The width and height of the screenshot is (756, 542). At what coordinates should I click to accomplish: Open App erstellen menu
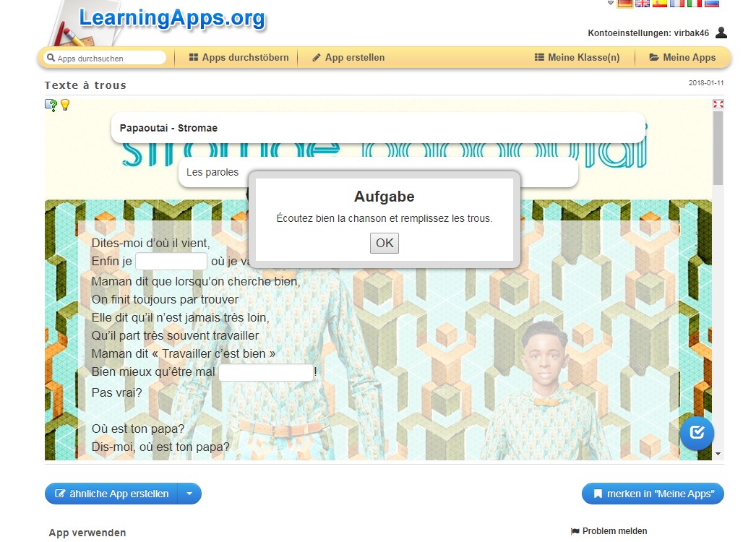tap(348, 57)
